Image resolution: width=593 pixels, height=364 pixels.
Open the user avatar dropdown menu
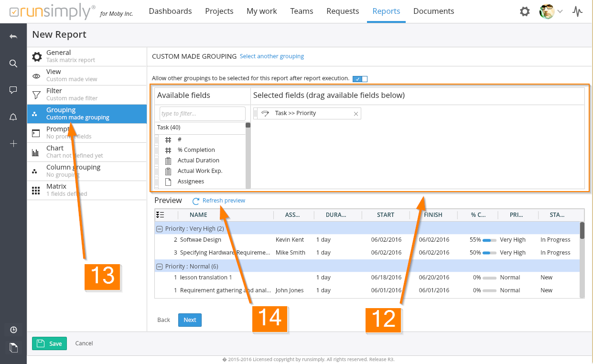551,11
